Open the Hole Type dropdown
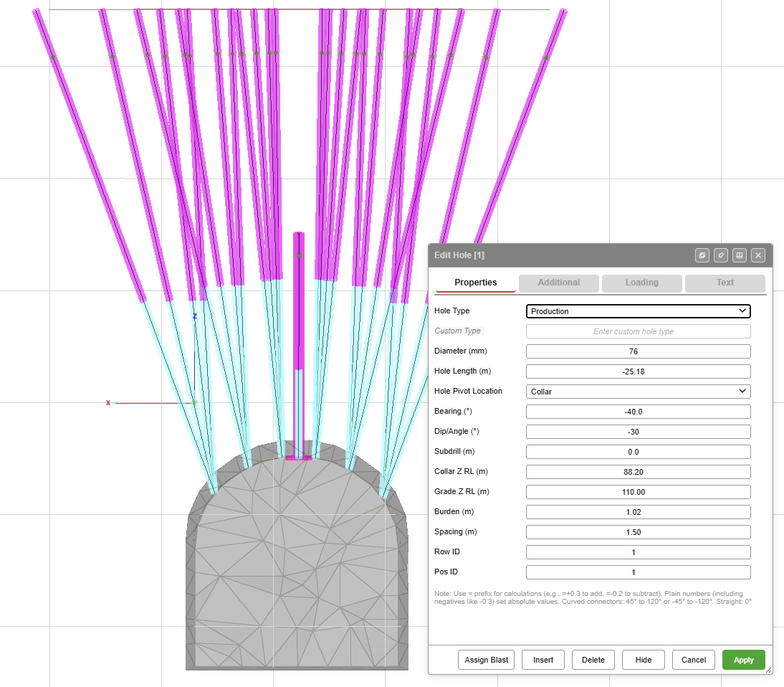Image resolution: width=784 pixels, height=687 pixels. click(x=638, y=311)
